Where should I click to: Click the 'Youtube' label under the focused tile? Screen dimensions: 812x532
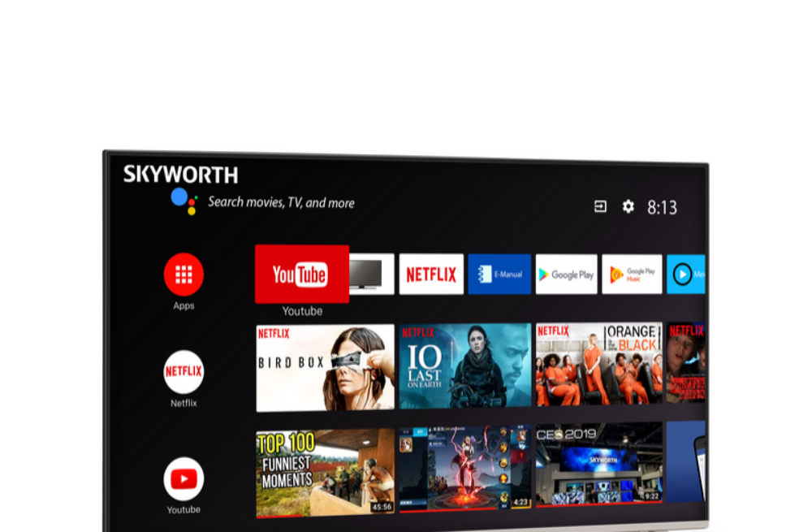(302, 311)
